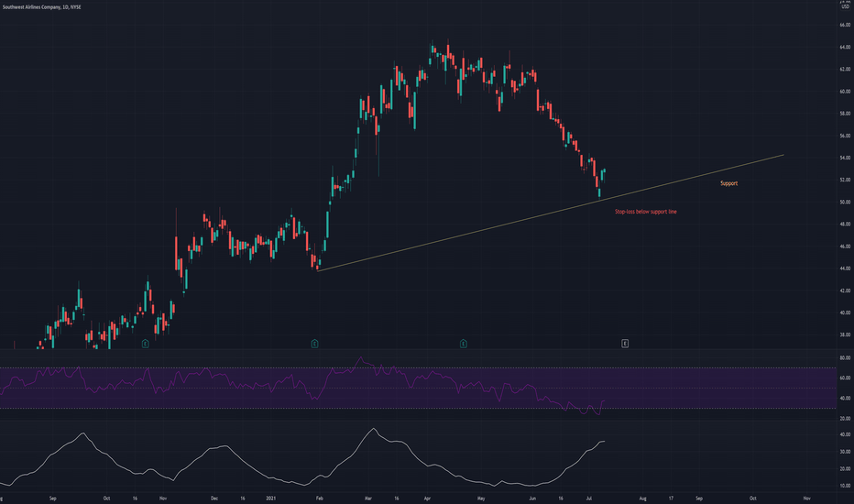Click the 80.00 RSI scale label
The image size is (854, 504).
[845, 358]
